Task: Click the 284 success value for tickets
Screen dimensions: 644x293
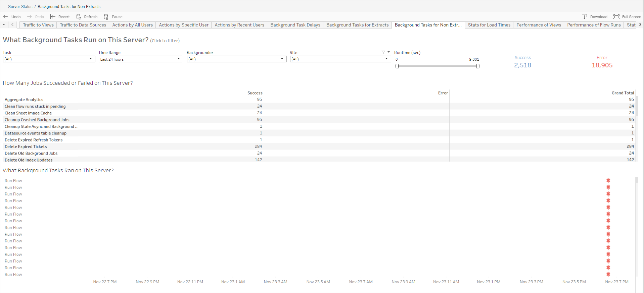Action: (258, 146)
